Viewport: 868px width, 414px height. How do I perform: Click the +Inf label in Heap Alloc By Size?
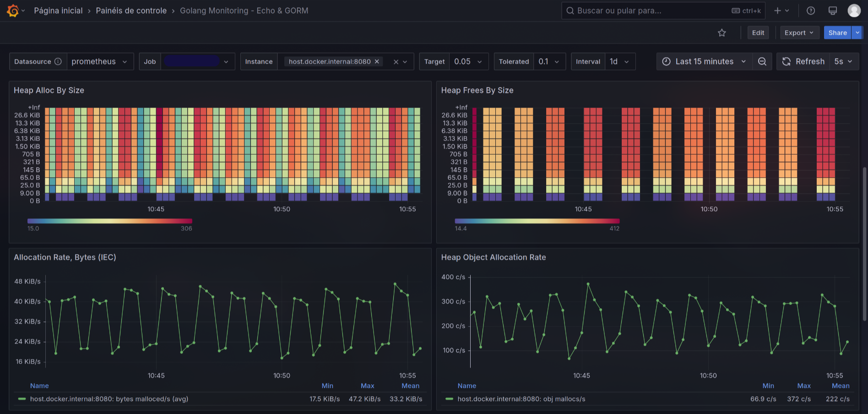pyautogui.click(x=34, y=108)
